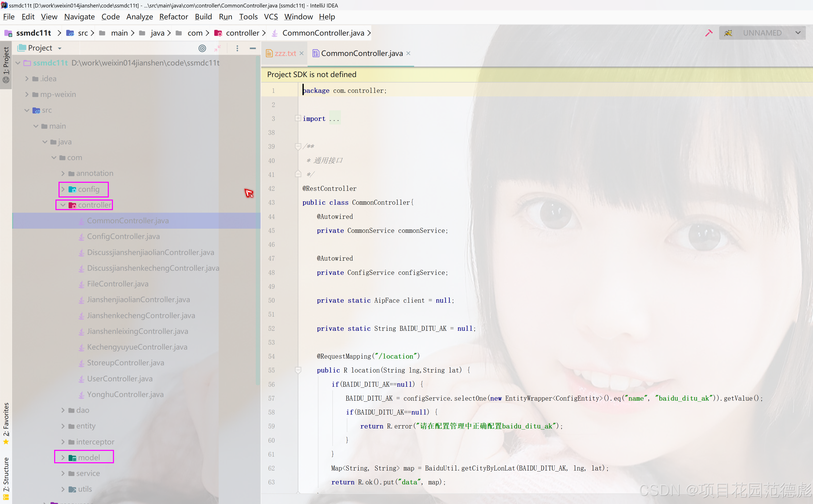Switch to the zzz.txt tab
This screenshot has height=504, width=813.
pos(285,53)
